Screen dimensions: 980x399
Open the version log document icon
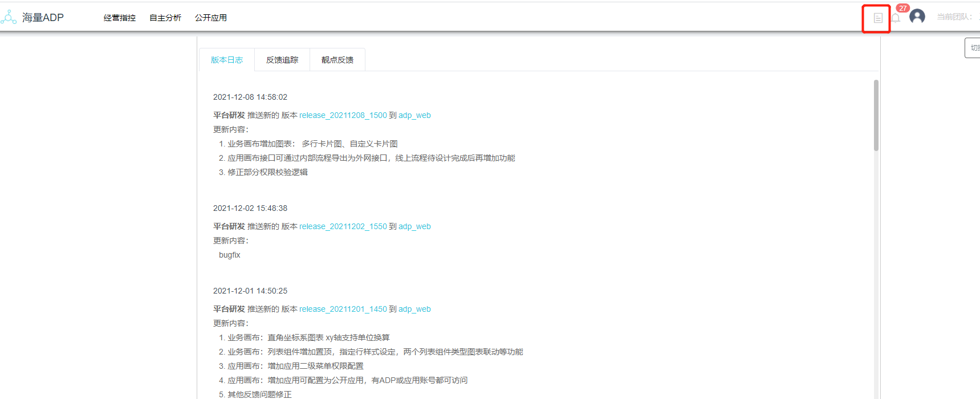pos(877,18)
